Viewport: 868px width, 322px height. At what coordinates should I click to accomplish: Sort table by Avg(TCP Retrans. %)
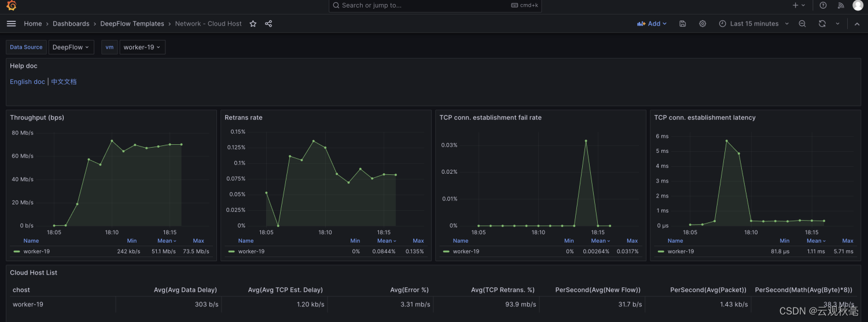[x=503, y=290]
